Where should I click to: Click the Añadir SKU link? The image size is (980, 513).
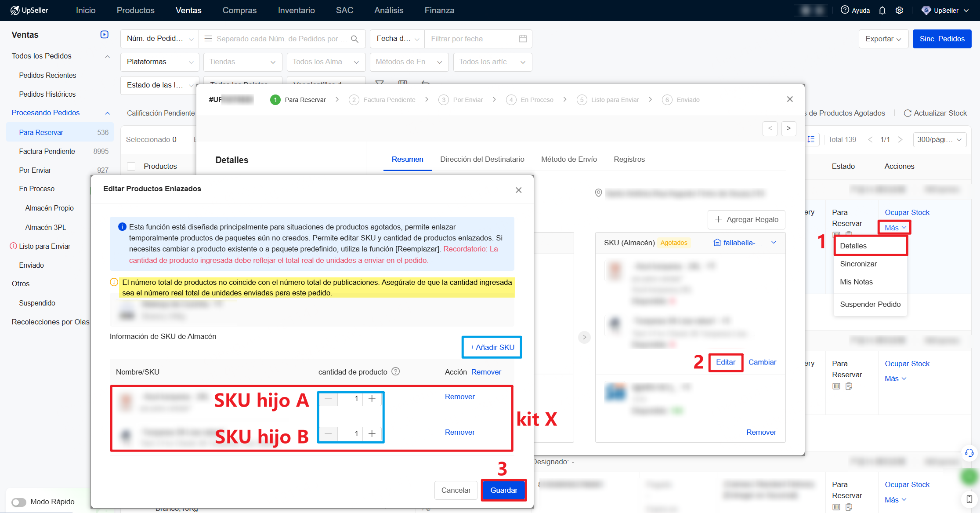tap(492, 347)
